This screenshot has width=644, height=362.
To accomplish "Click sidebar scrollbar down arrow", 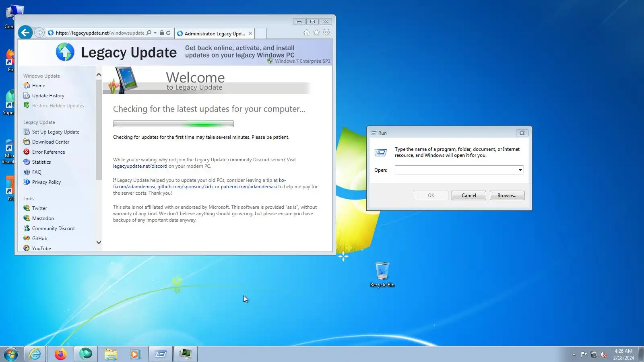I will [x=99, y=242].
